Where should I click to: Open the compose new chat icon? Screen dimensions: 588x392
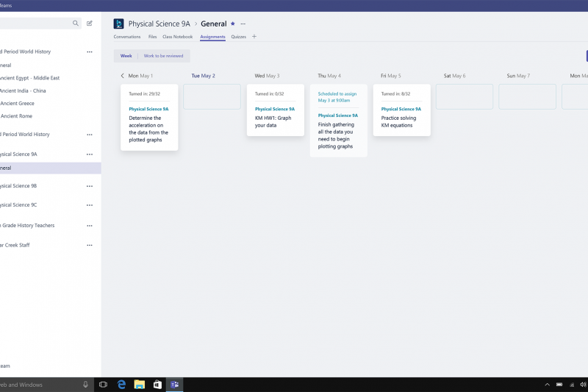[89, 24]
